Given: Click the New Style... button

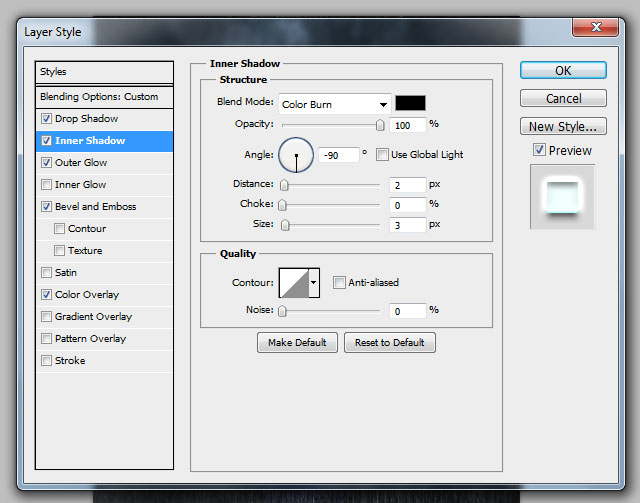Looking at the screenshot, I should (563, 126).
